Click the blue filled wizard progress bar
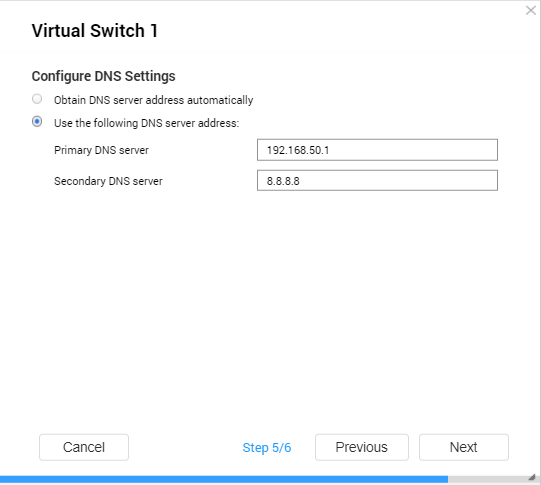Viewport: 541px width, 485px height. [224, 479]
